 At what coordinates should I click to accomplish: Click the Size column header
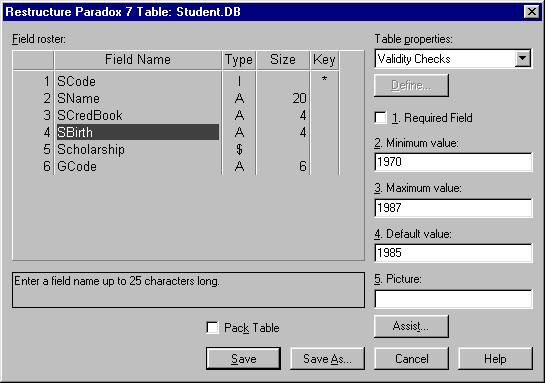coord(283,60)
